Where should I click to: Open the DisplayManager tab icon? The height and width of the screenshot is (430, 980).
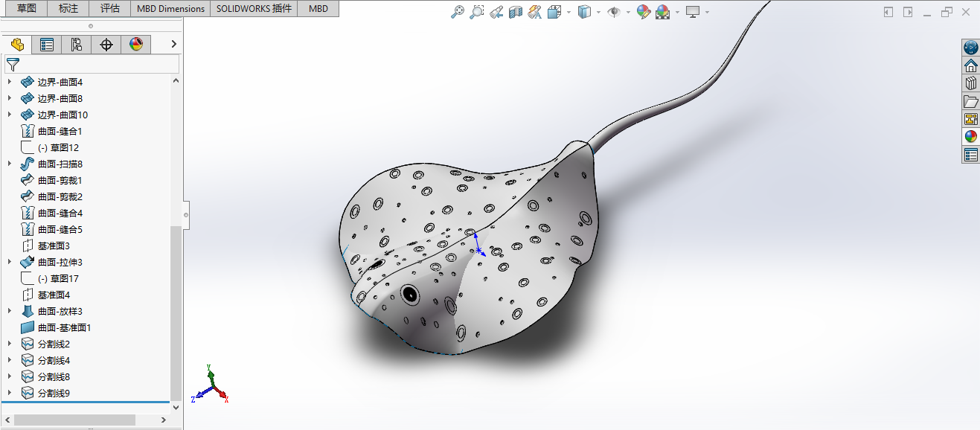136,45
